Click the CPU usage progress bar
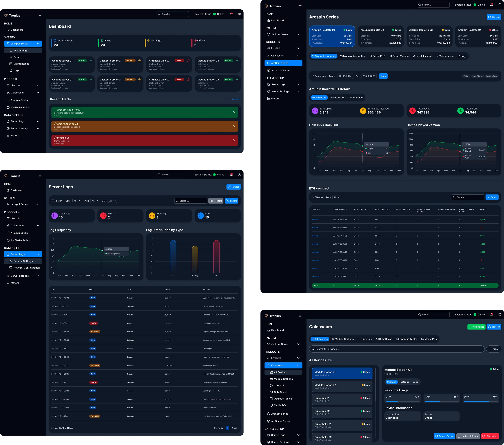This screenshot has height=445, width=504. pyautogui.click(x=402, y=401)
